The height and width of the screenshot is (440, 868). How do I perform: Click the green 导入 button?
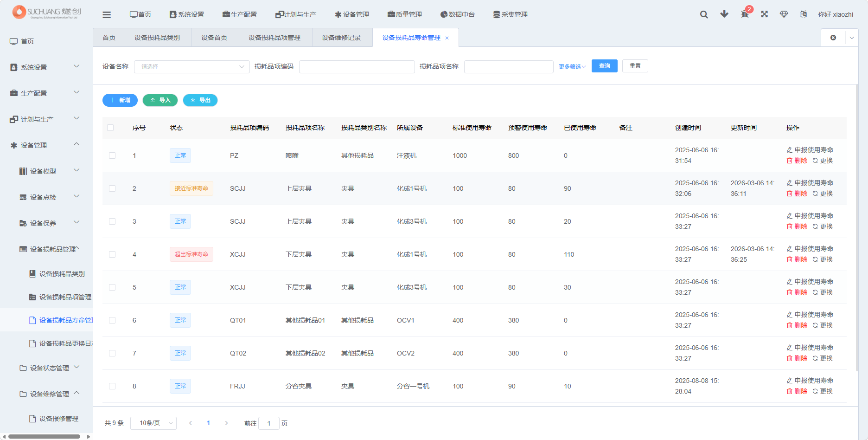point(160,100)
